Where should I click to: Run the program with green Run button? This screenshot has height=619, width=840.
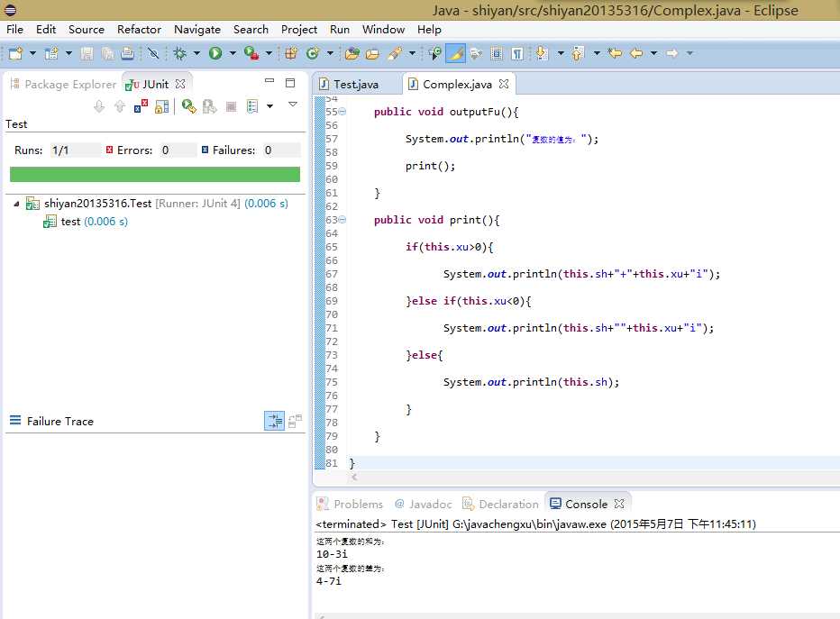pyautogui.click(x=215, y=54)
